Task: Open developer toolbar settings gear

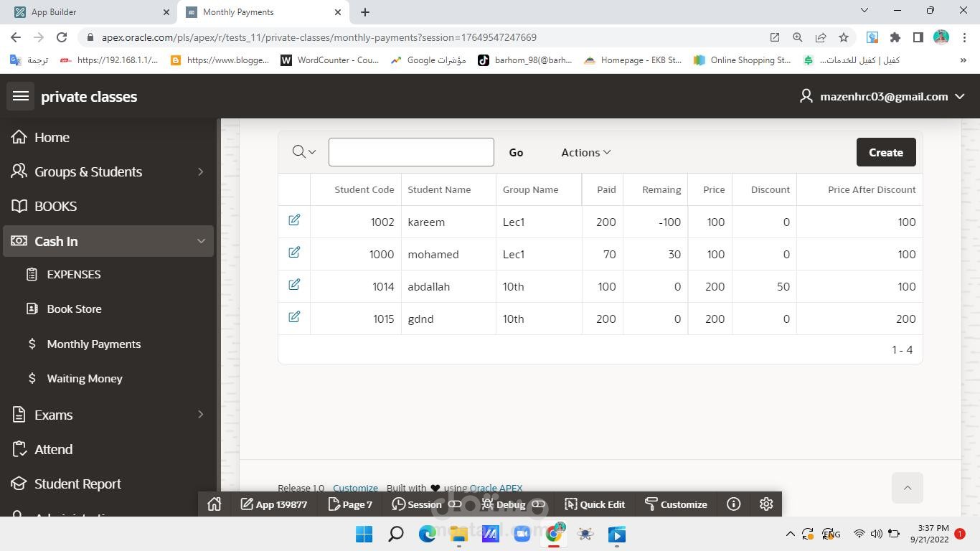Action: tap(766, 504)
